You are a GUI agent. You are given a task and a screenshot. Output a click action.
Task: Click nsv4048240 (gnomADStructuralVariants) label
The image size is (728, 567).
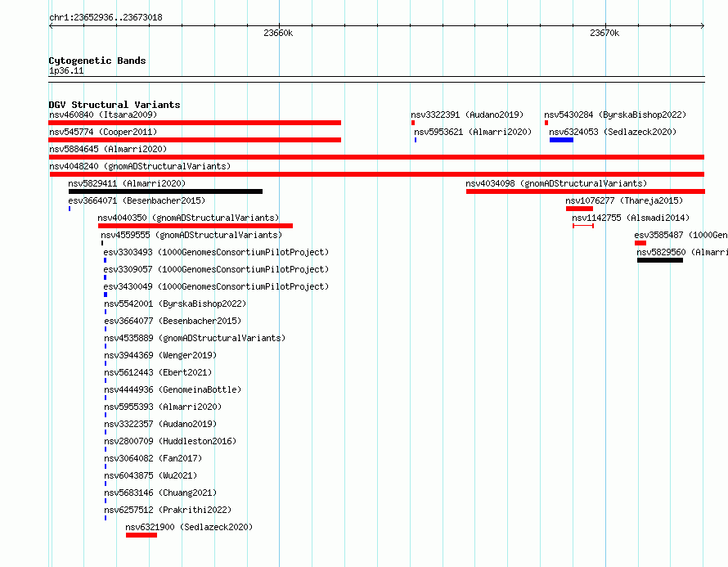click(x=140, y=166)
